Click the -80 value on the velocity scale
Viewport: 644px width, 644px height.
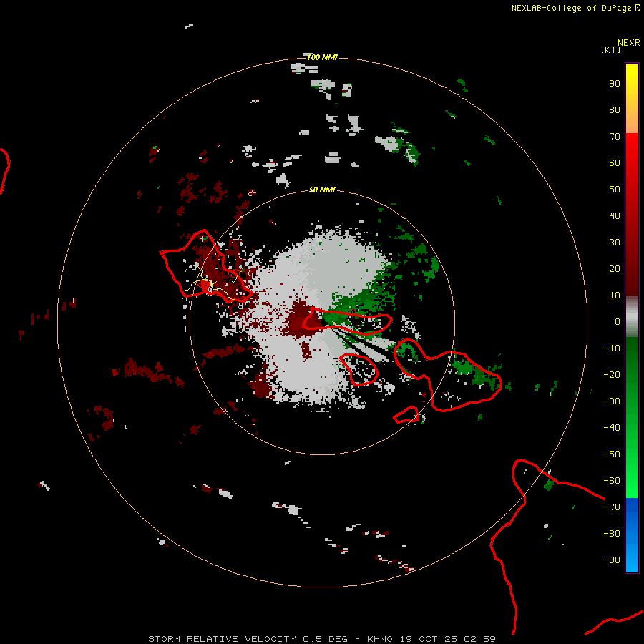[x=612, y=534]
